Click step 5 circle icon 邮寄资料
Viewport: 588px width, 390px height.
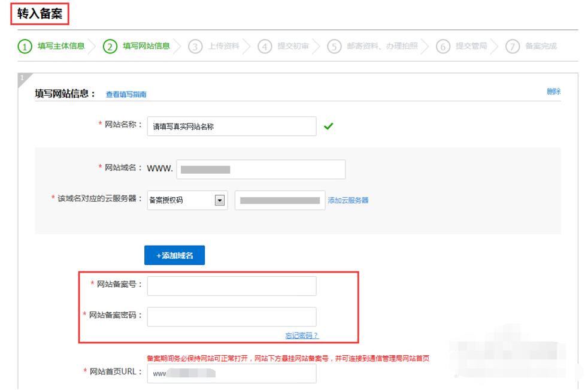[334, 47]
